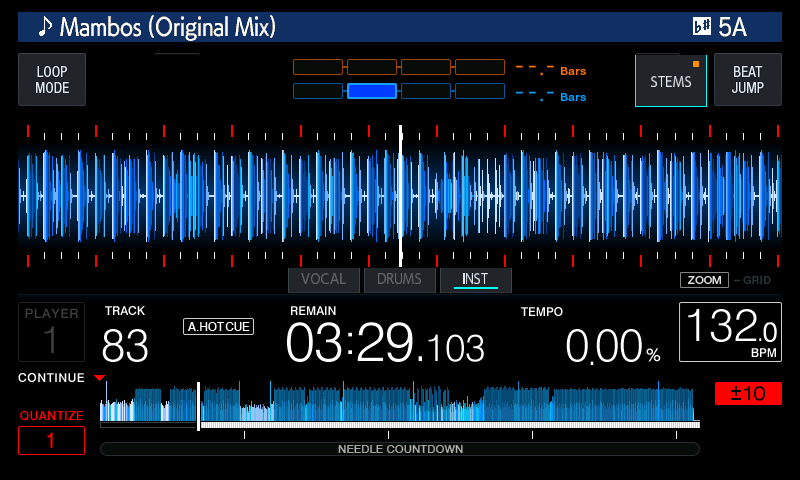Image resolution: width=800 pixels, height=480 pixels.
Task: Click the orange Bars counter label
Action: point(573,71)
